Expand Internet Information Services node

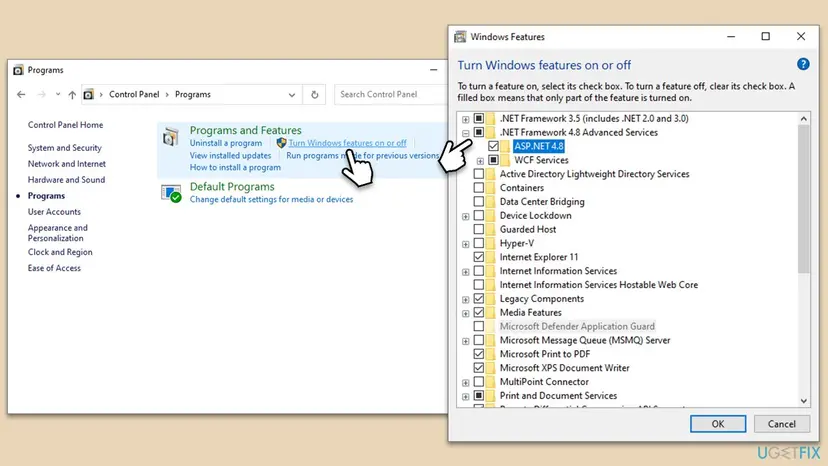465,272
